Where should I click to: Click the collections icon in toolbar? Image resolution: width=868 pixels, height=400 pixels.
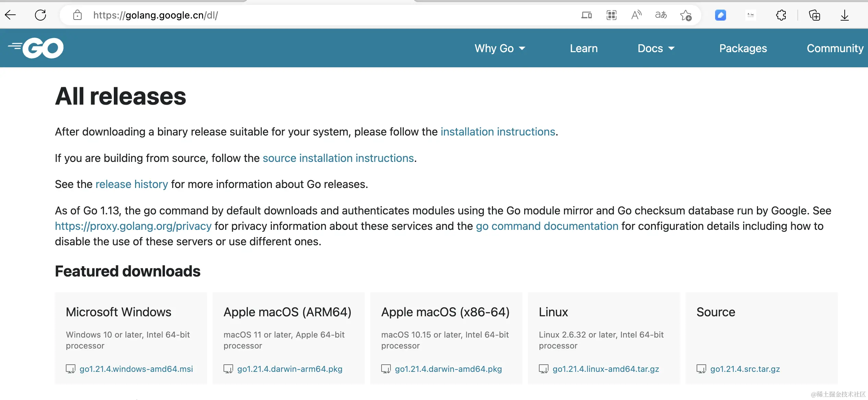tap(814, 15)
